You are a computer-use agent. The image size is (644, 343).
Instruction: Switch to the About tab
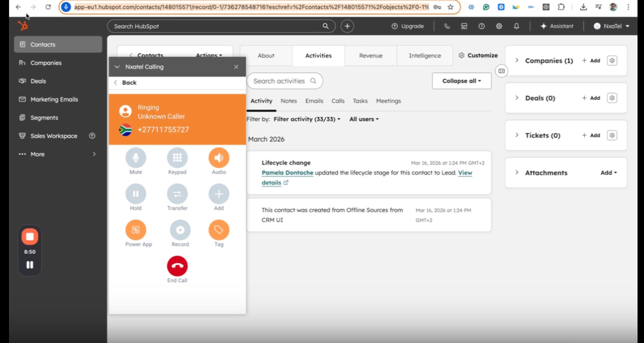pos(266,55)
